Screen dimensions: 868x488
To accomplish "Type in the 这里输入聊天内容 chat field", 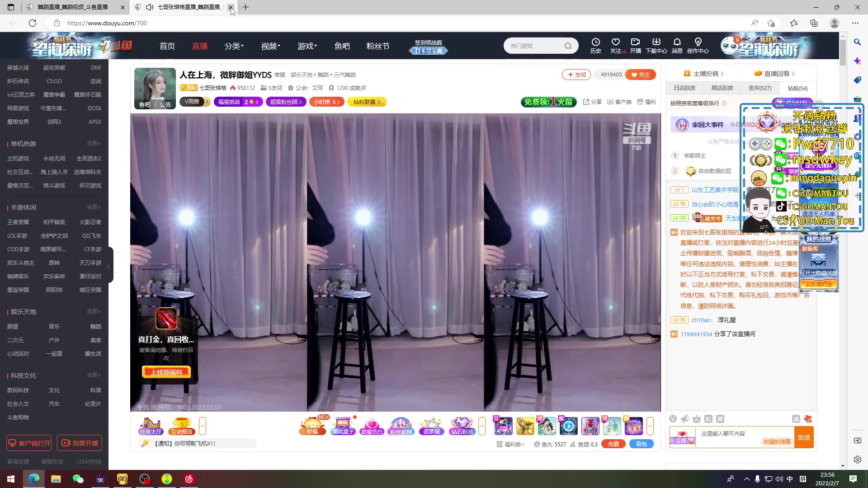I will [x=741, y=436].
